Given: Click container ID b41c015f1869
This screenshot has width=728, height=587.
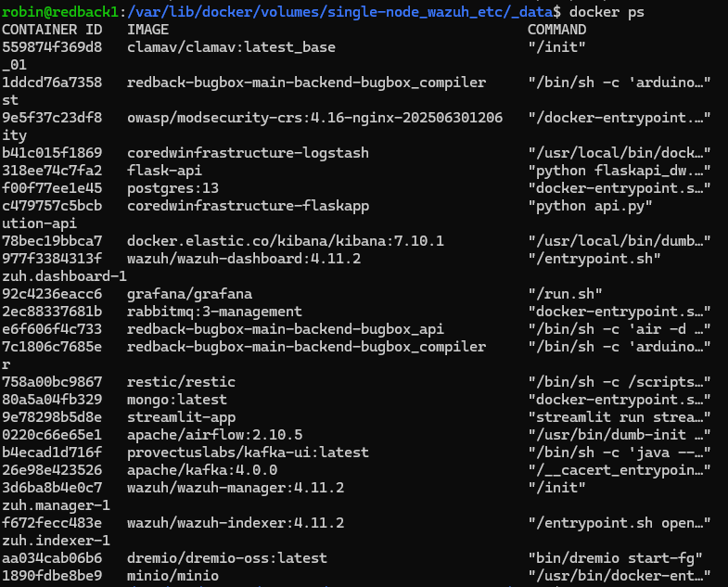Looking at the screenshot, I should pos(52,153).
